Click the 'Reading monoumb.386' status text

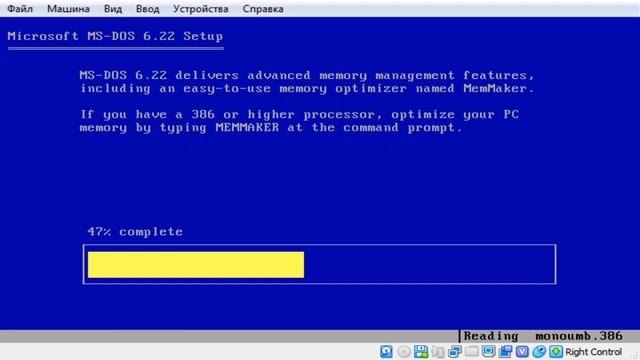[543, 336]
